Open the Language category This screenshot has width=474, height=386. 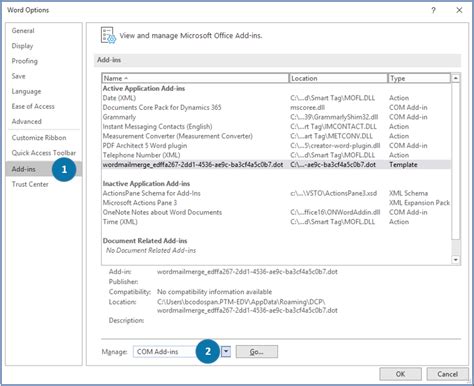pyautogui.click(x=26, y=91)
